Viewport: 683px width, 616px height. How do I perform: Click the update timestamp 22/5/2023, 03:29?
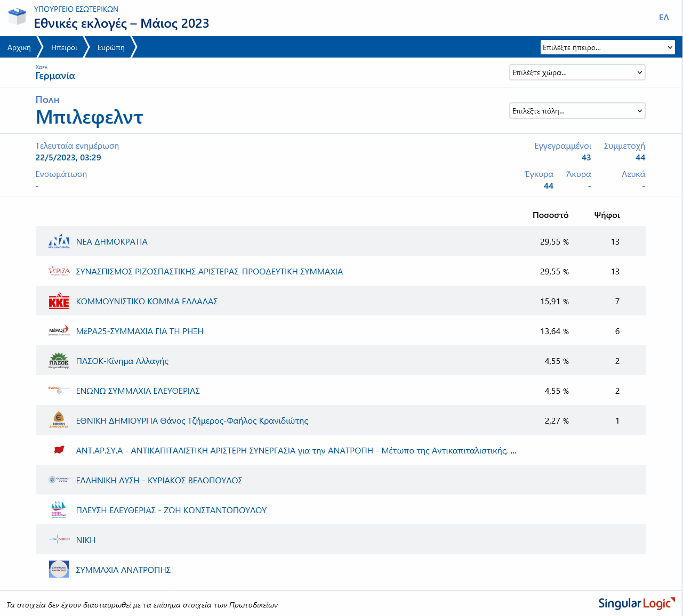click(x=68, y=158)
